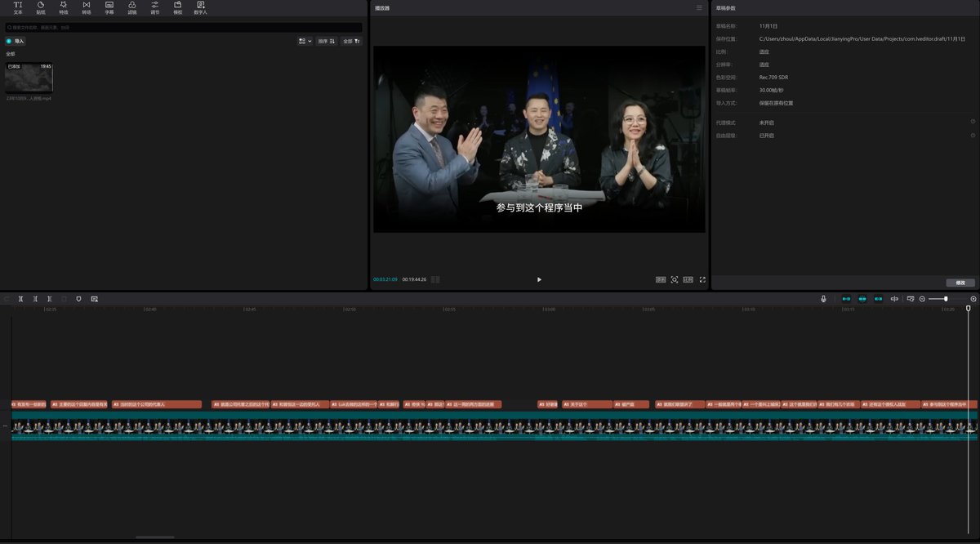Open the 模板 (Templates) icon tab
The height and width of the screenshot is (544, 980).
coord(177,7)
